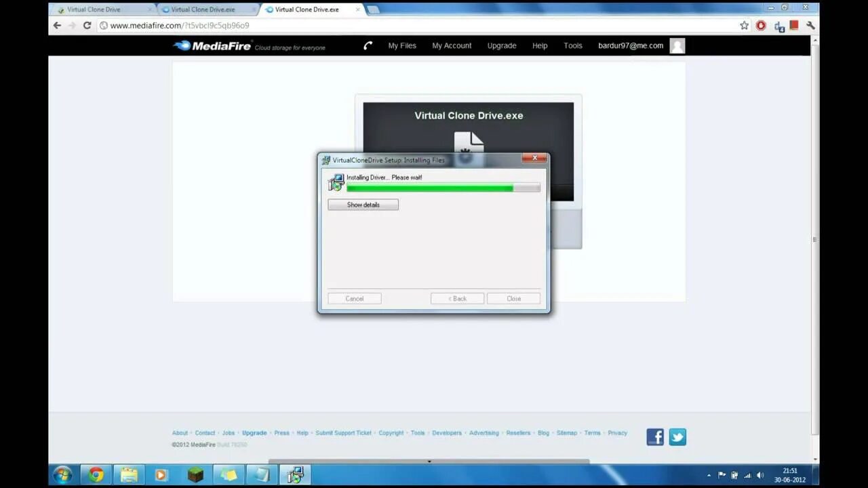
Task: Open media player from the taskbar
Action: tap(161, 474)
